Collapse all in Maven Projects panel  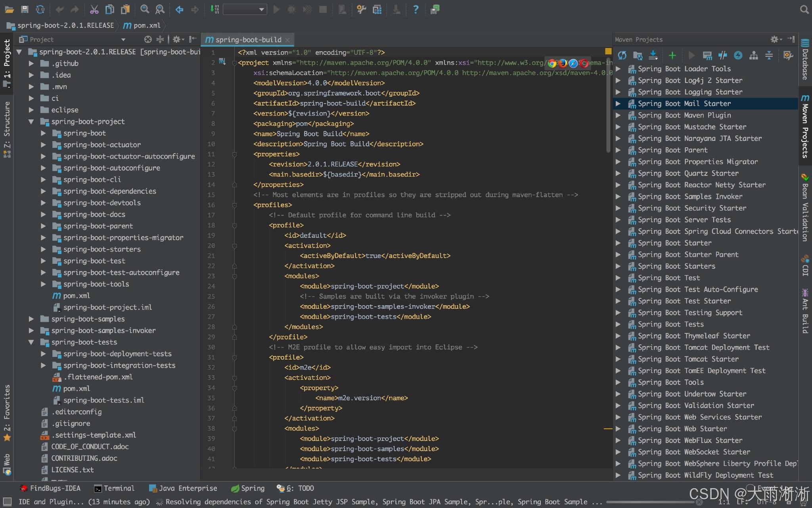pos(769,55)
